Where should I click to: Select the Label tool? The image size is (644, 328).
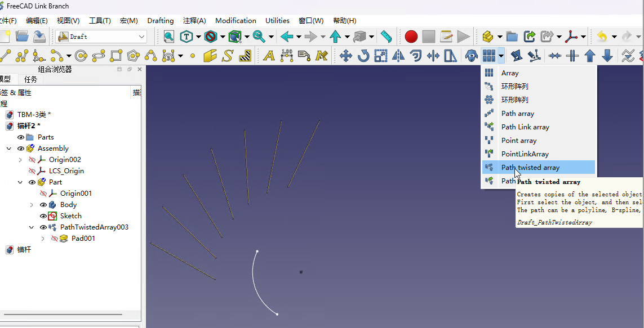304,55
